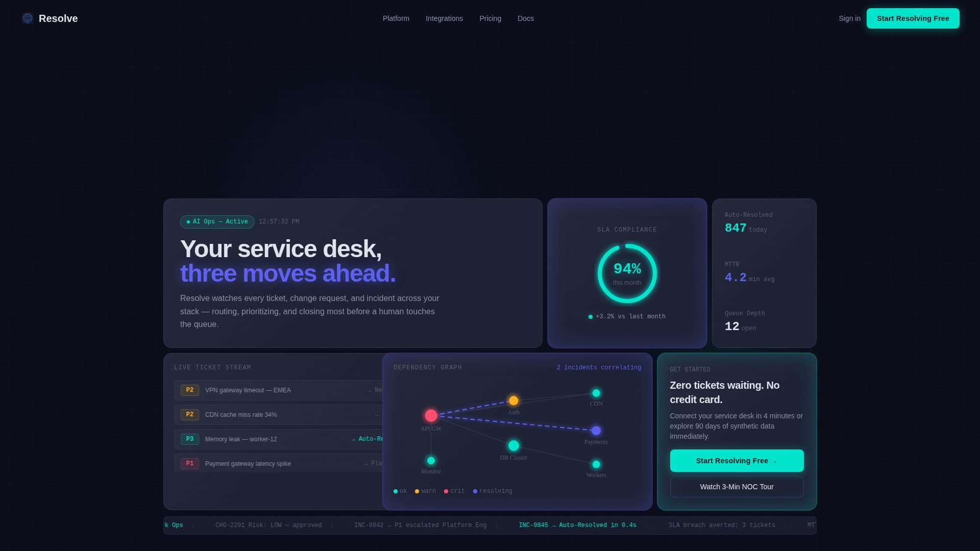Screen dimensions: 980x551
Task: Click the AI Ops – Active badge
Action: tap(217, 221)
